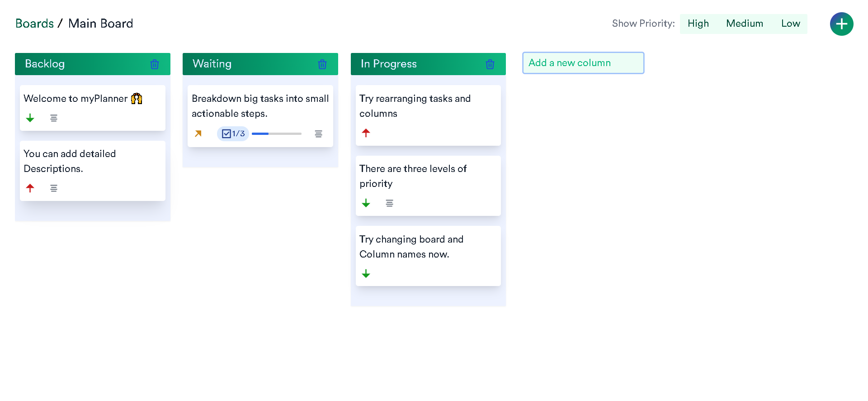Toggle the Medium priority filter
This screenshot has width=868, height=401.
click(x=744, y=24)
